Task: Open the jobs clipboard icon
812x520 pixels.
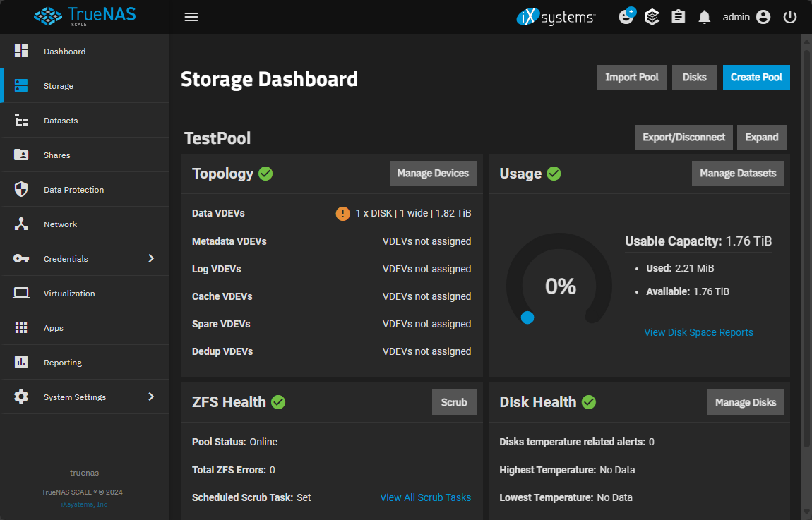Action: (x=678, y=17)
